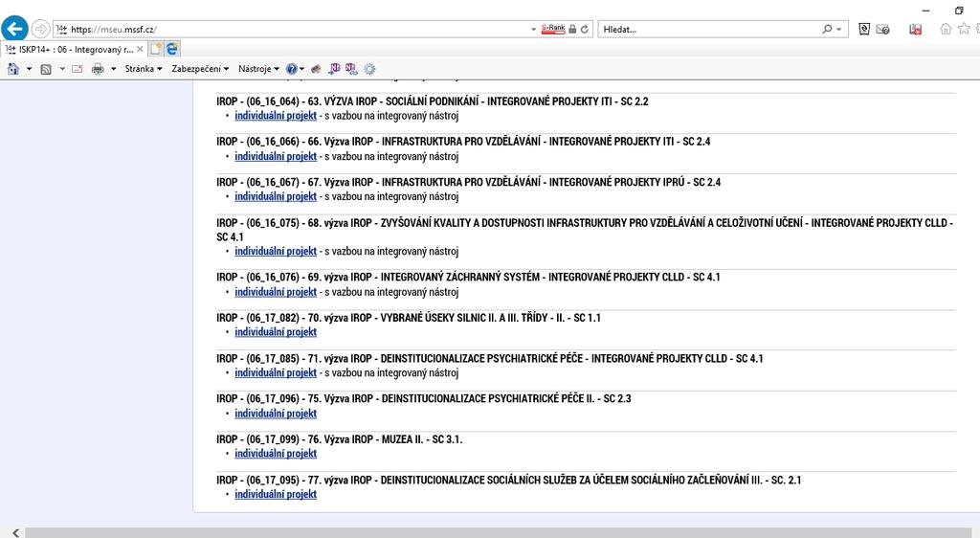
Task: Click the S-Rank indicator in address bar
Action: click(553, 29)
